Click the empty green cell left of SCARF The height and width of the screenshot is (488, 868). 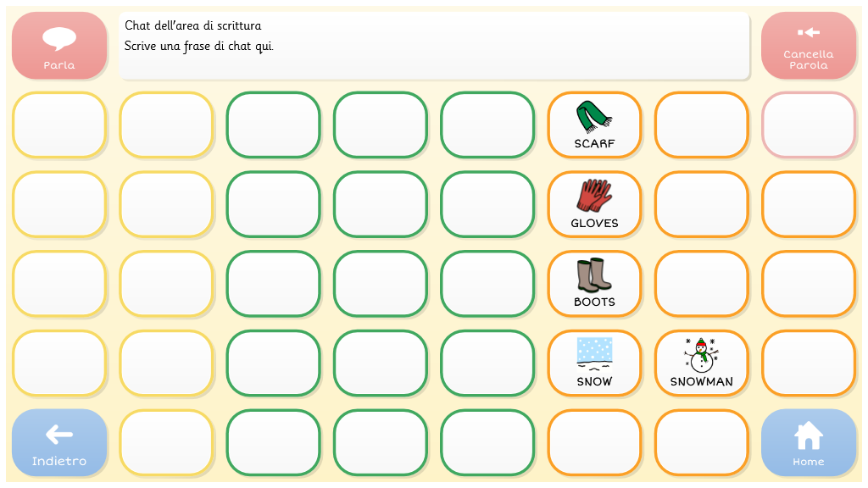pos(487,125)
